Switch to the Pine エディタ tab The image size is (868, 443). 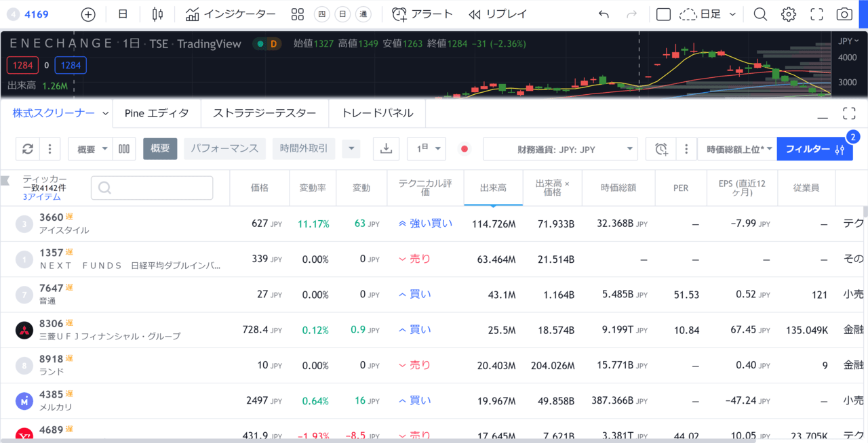pos(157,113)
